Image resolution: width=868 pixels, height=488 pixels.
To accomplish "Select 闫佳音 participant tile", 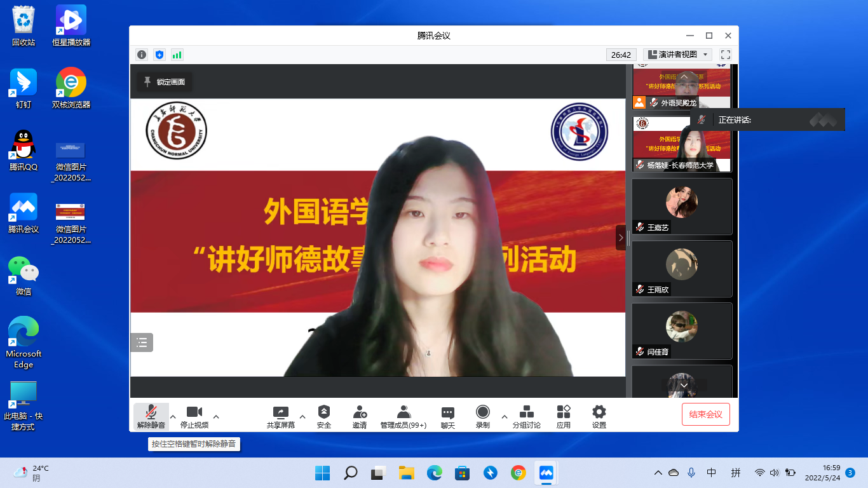I will pos(682,330).
